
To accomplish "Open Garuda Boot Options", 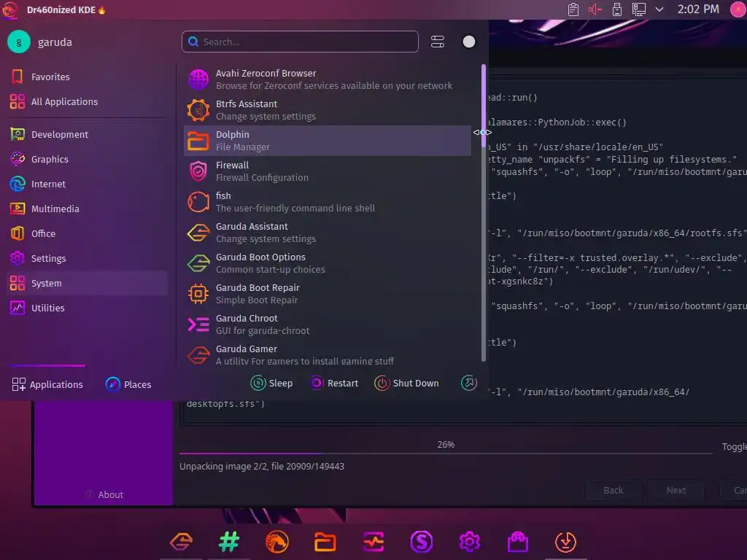I will 328,262.
